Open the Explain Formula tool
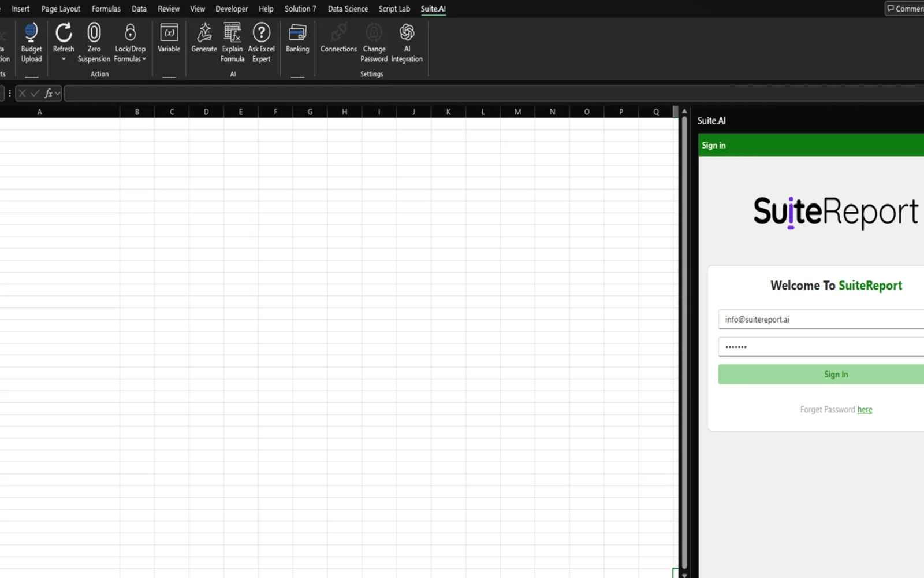Image resolution: width=924 pixels, height=578 pixels. point(232,42)
